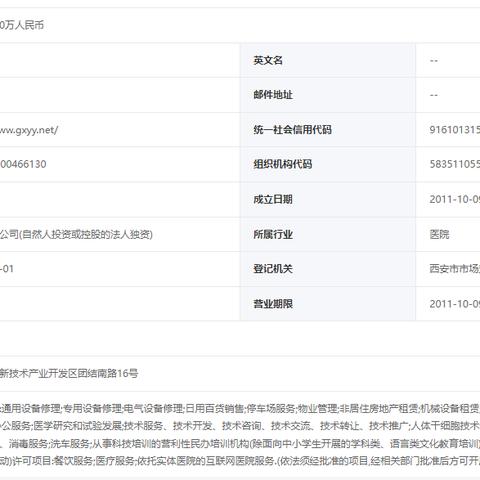Screen dimensions: 480x480
Task: Click the business scope line starting 通用设备修理
Action: click(240, 408)
